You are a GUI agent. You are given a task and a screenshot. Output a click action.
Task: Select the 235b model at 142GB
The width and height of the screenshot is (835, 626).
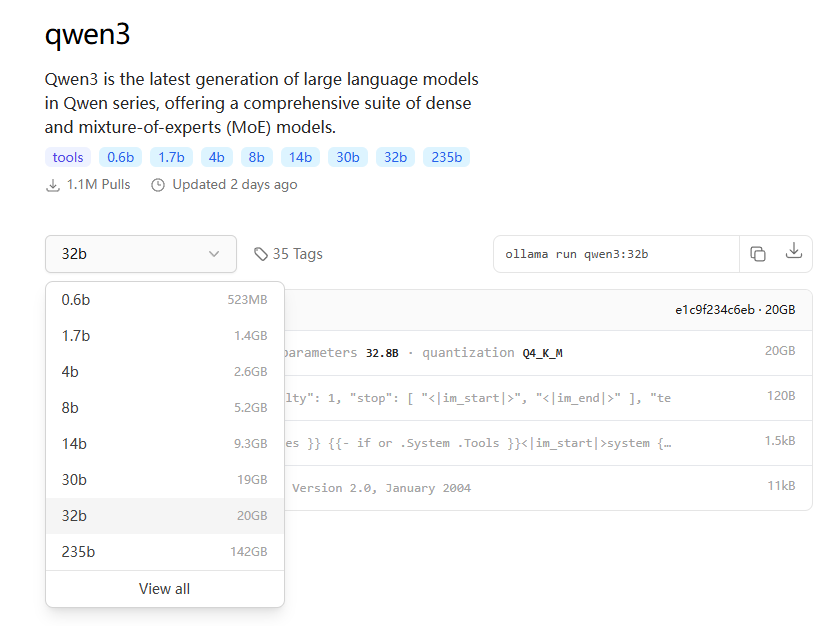[x=165, y=551]
